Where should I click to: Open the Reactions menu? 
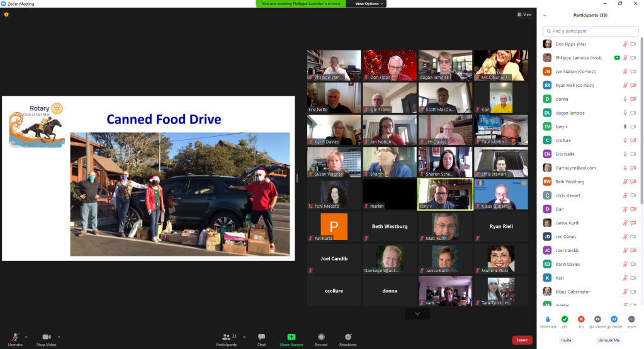coord(347,337)
